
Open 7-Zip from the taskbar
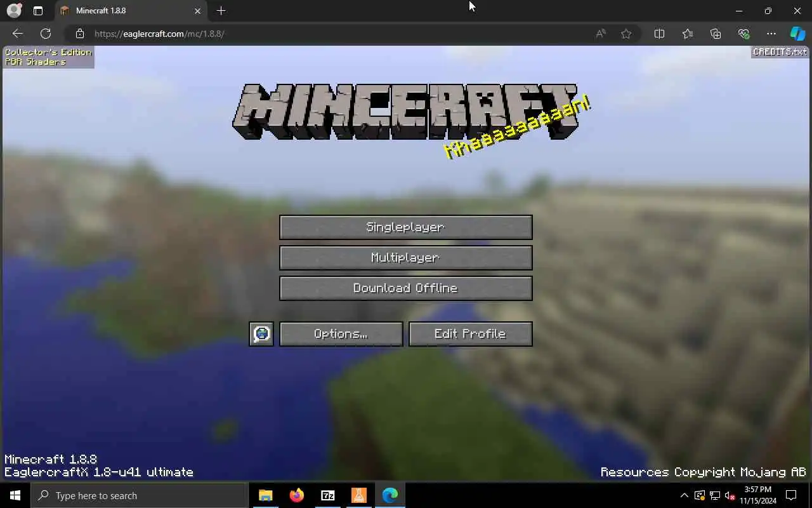(327, 495)
